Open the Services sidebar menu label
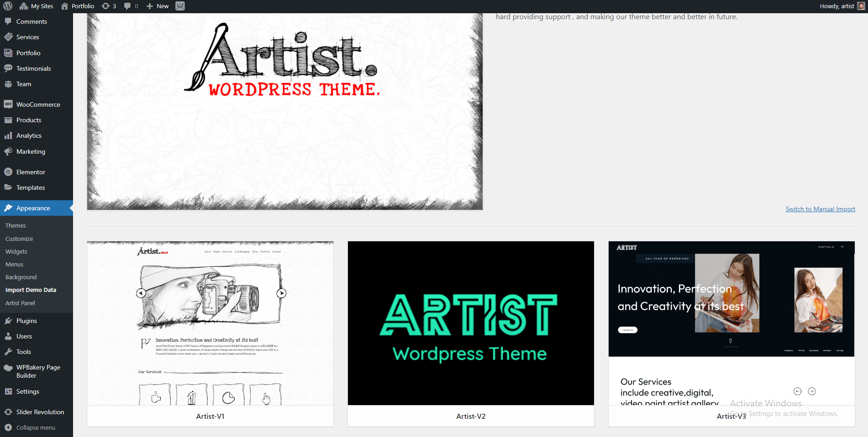Screen dimensions: 868x437 28,37
